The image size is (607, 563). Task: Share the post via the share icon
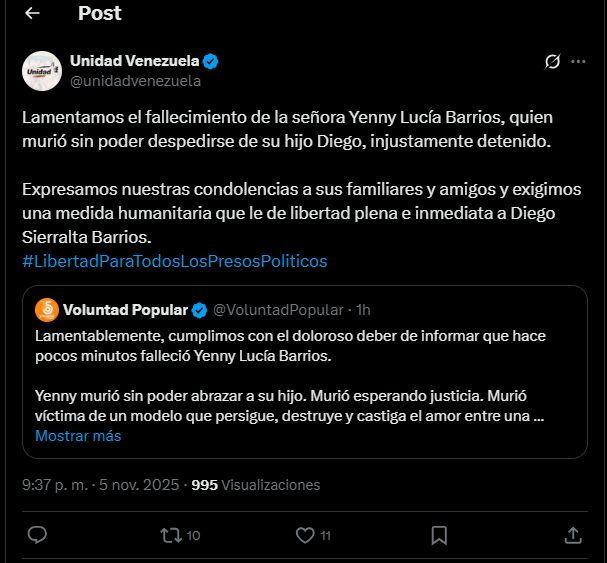point(573,535)
